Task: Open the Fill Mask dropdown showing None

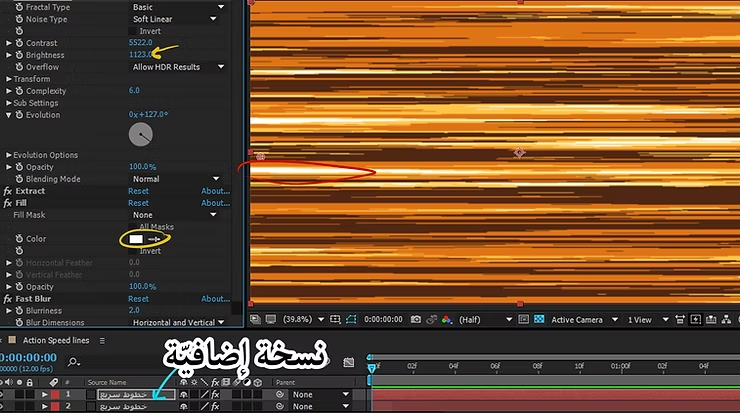Action: [174, 215]
